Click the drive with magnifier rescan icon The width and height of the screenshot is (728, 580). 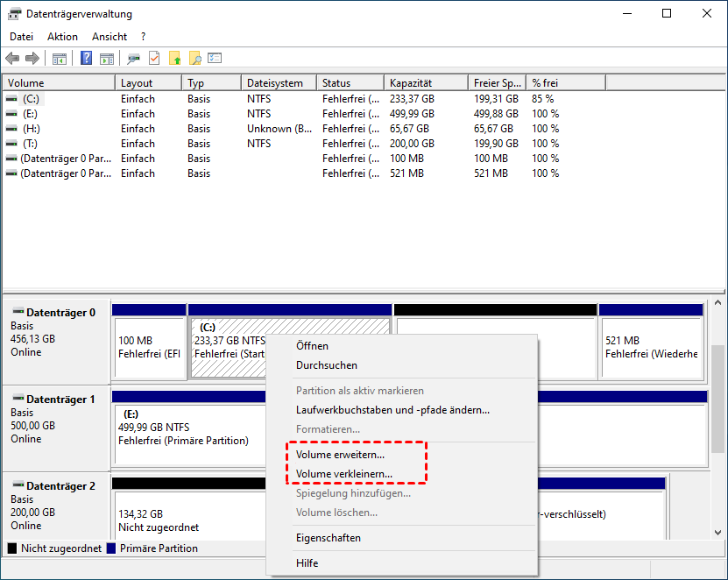(x=134, y=59)
